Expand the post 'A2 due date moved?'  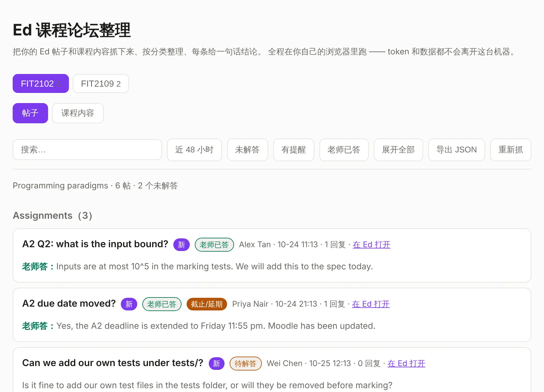[x=69, y=303]
